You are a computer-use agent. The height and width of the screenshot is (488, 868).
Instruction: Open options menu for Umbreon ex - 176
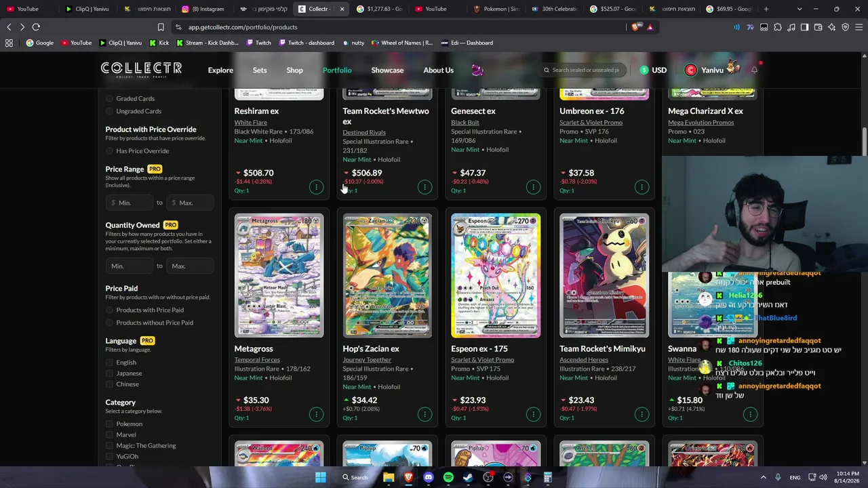coord(642,187)
